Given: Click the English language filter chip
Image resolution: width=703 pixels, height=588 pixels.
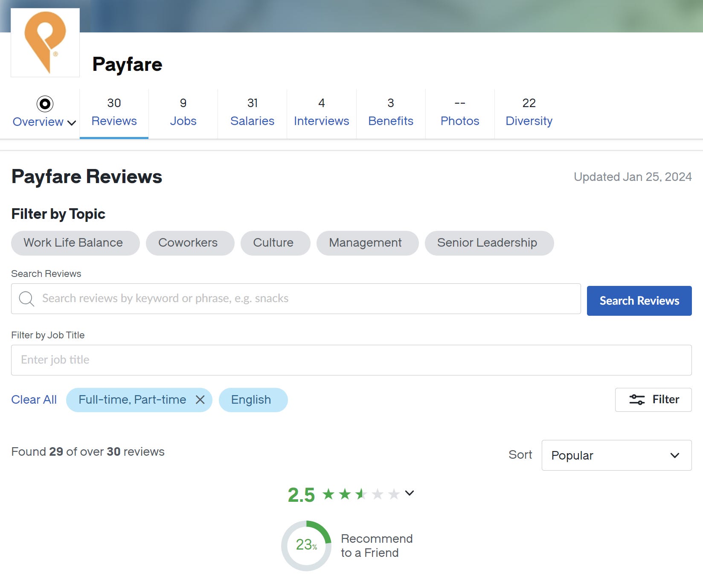Looking at the screenshot, I should pos(253,400).
